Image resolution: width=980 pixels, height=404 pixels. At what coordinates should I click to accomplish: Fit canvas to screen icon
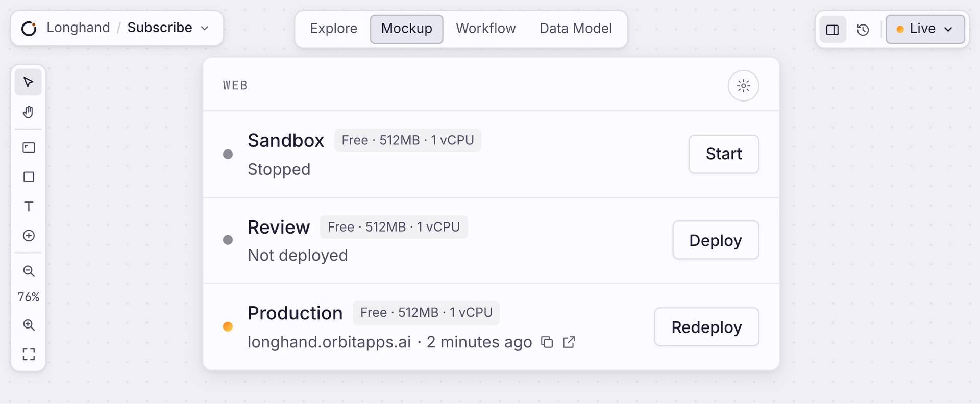pyautogui.click(x=29, y=354)
